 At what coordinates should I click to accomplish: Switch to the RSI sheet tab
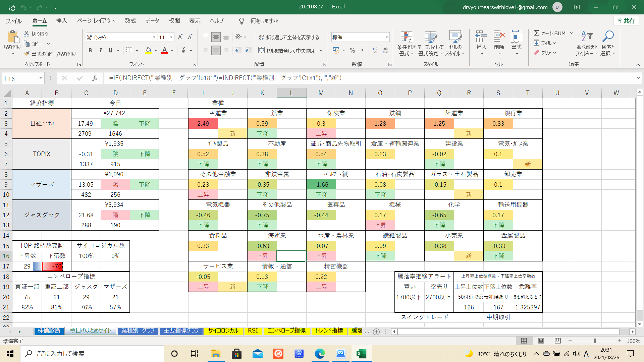pyautogui.click(x=253, y=330)
